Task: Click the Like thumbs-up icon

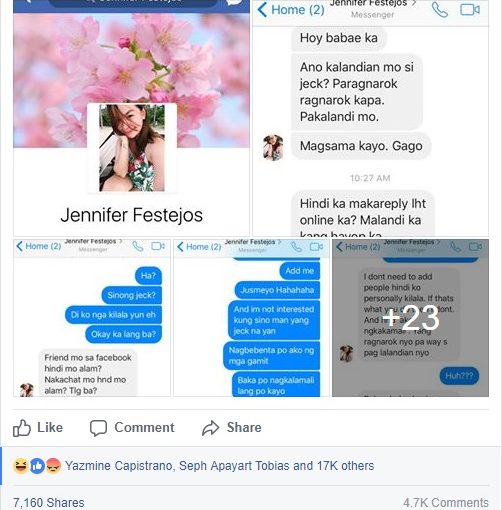Action: [22, 428]
